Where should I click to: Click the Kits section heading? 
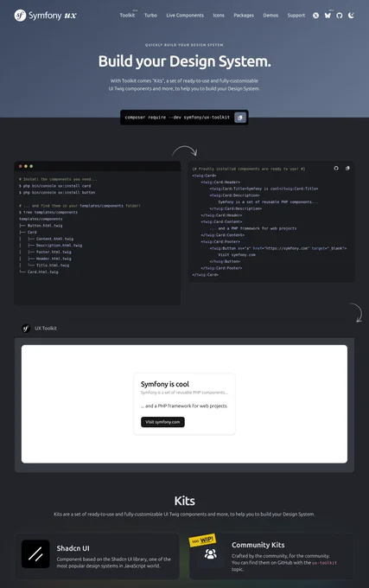[185, 501]
